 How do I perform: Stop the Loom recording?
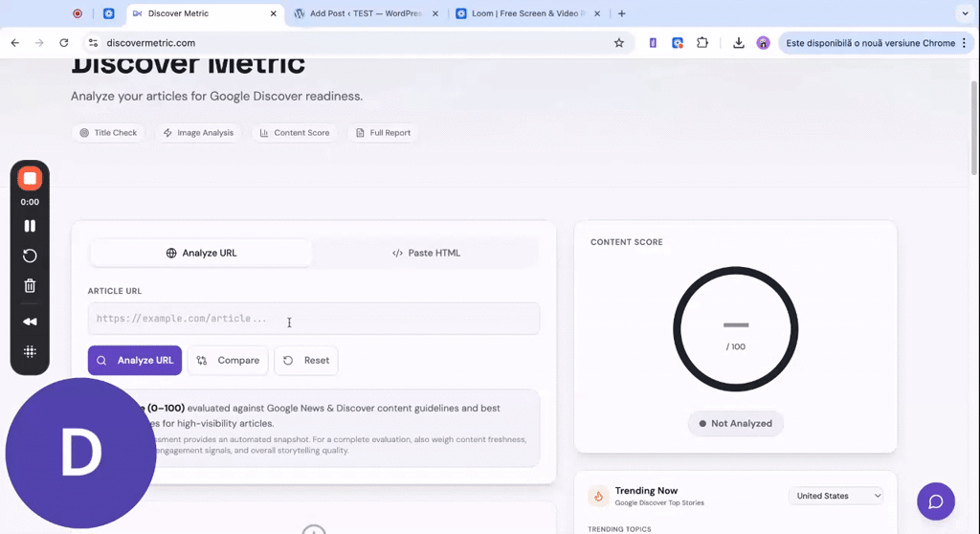[30, 178]
